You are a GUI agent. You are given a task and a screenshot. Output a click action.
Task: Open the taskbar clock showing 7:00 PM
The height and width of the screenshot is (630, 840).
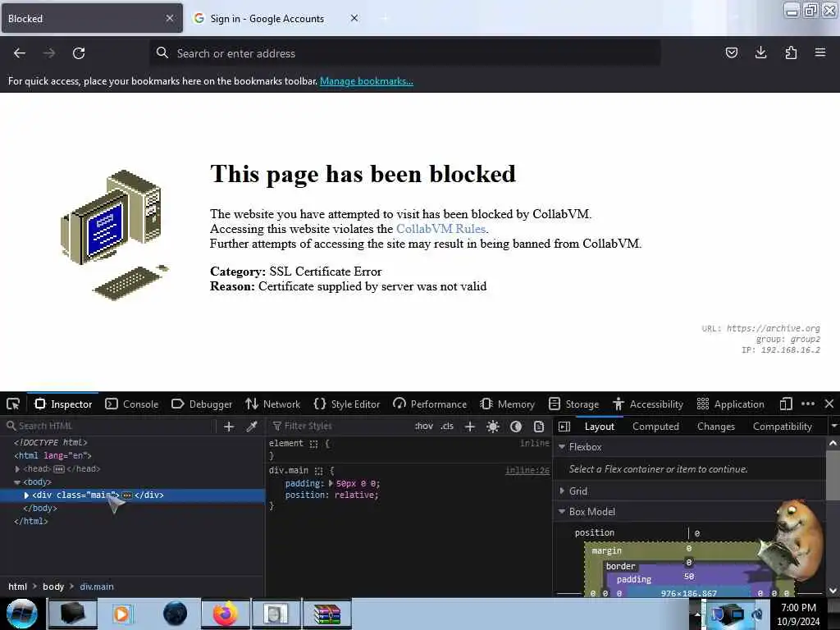(798, 614)
